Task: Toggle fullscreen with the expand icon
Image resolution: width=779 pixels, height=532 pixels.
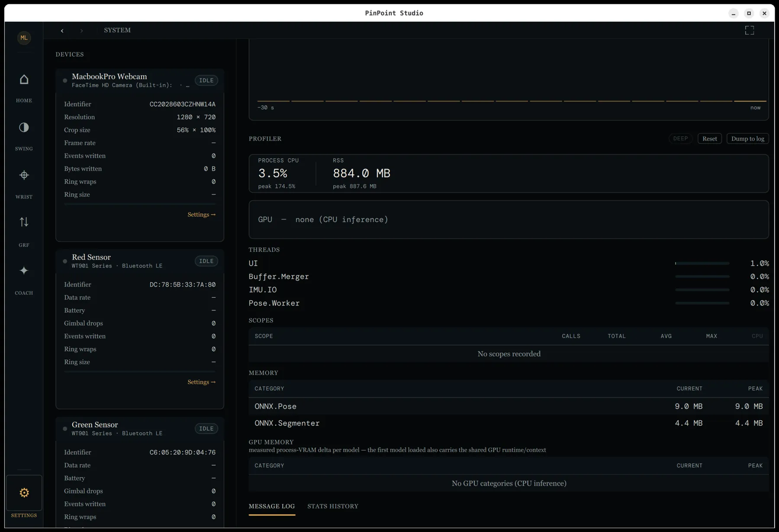Action: [749, 30]
